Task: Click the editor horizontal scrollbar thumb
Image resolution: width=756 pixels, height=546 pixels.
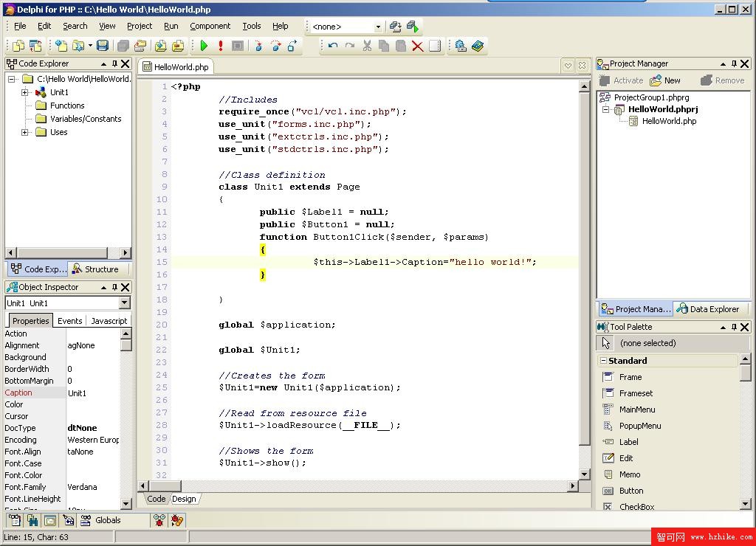Action: click(165, 485)
